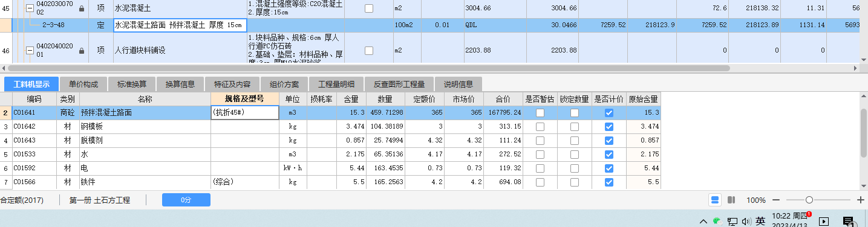Screen dimensions: 868x227
Task: Zoom in with the plus icon
Action: click(861, 200)
